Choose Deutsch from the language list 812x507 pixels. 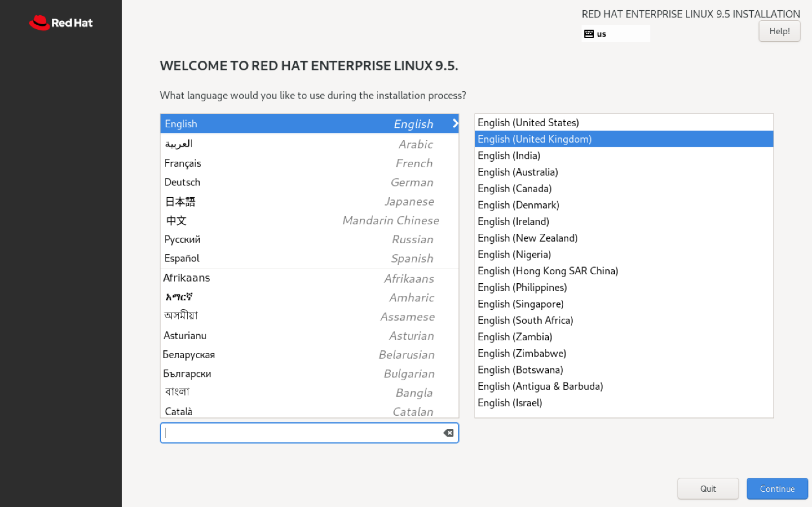pos(309,183)
